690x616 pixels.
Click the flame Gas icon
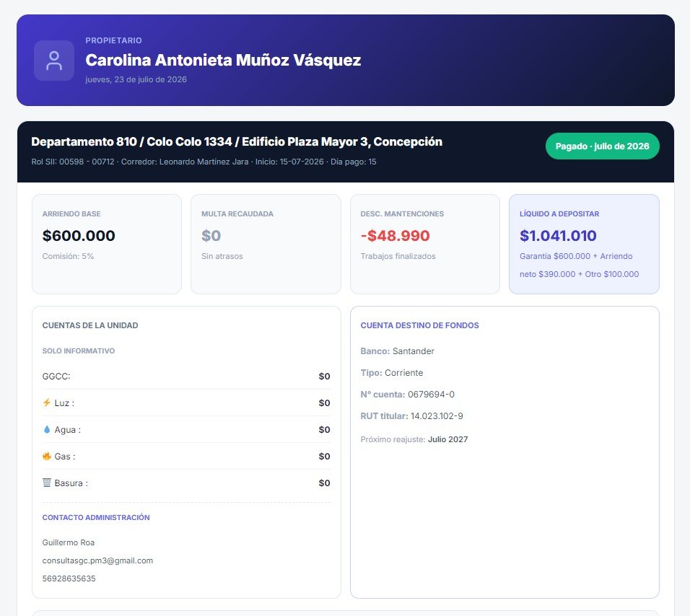[x=47, y=456]
